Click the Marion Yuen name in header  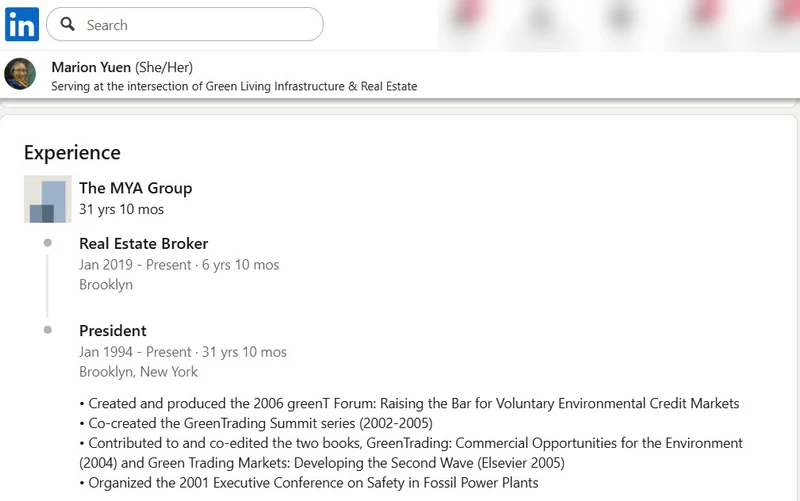pyautogui.click(x=91, y=67)
